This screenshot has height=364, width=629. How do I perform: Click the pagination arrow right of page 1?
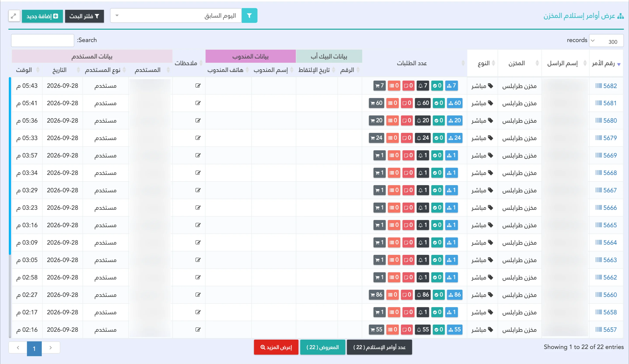click(51, 348)
